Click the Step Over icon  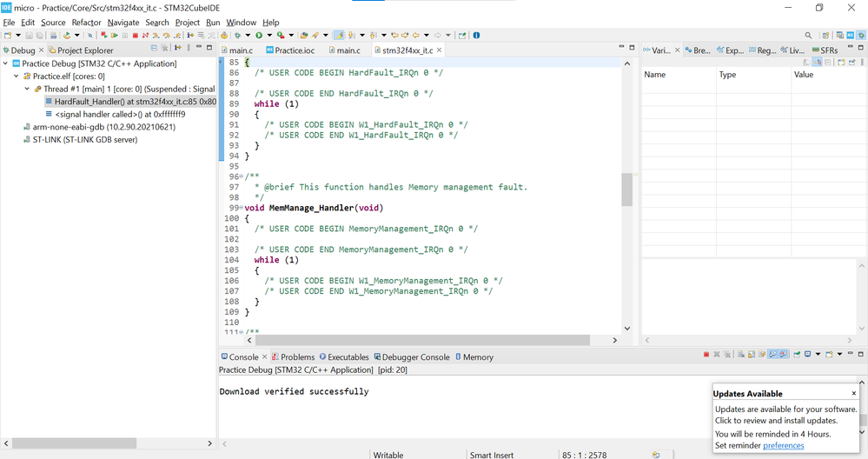[x=167, y=35]
